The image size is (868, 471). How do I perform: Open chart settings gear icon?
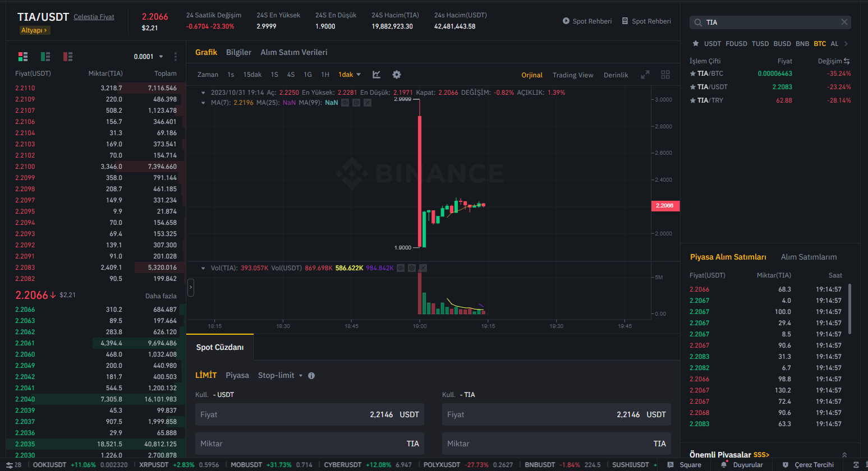397,75
